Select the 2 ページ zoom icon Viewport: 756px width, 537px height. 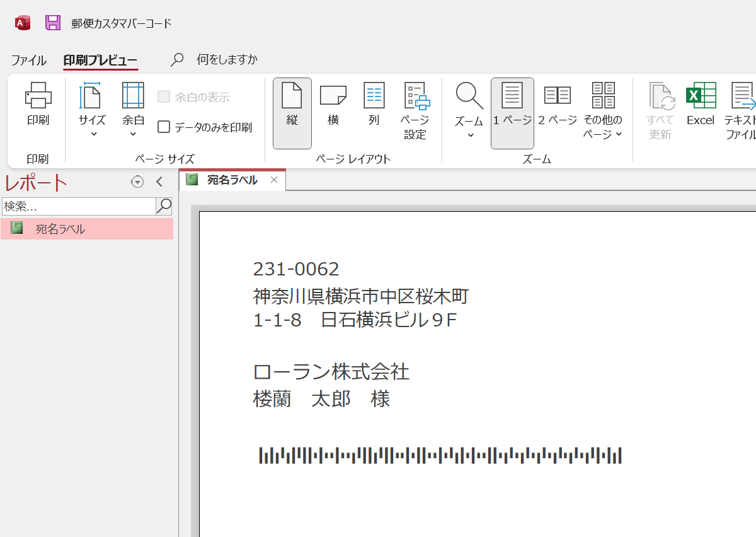click(557, 107)
